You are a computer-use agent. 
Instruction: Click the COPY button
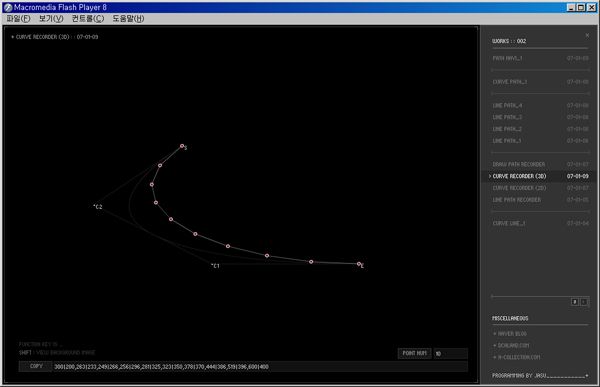tap(36, 366)
